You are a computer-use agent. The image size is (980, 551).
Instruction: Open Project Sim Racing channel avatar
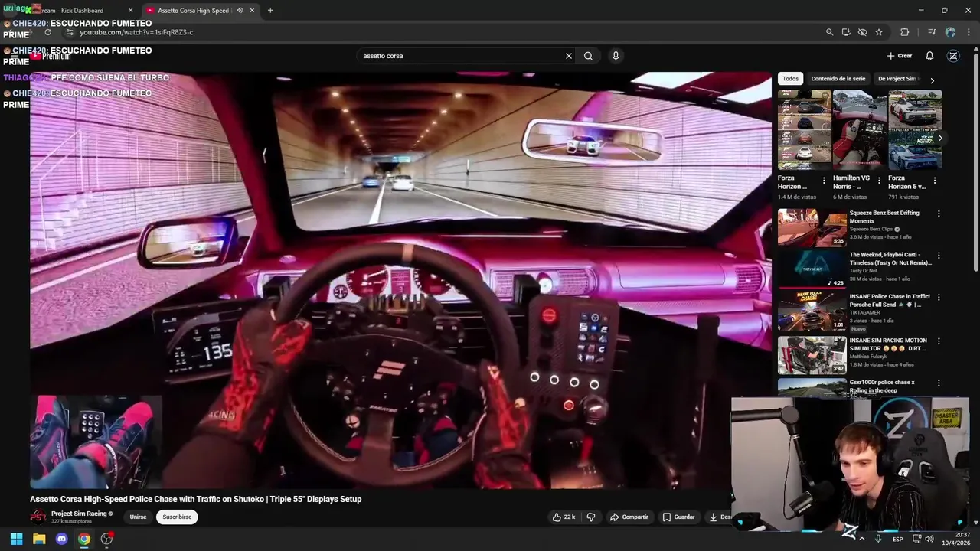38,517
